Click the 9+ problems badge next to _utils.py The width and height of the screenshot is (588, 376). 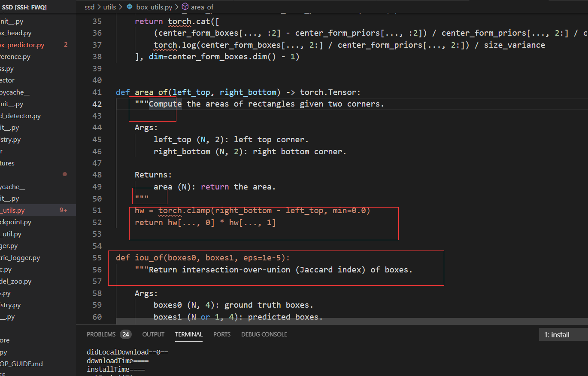(x=63, y=210)
